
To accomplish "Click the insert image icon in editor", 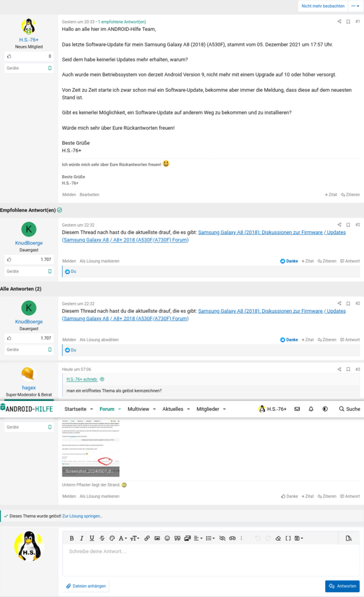I will (157, 538).
